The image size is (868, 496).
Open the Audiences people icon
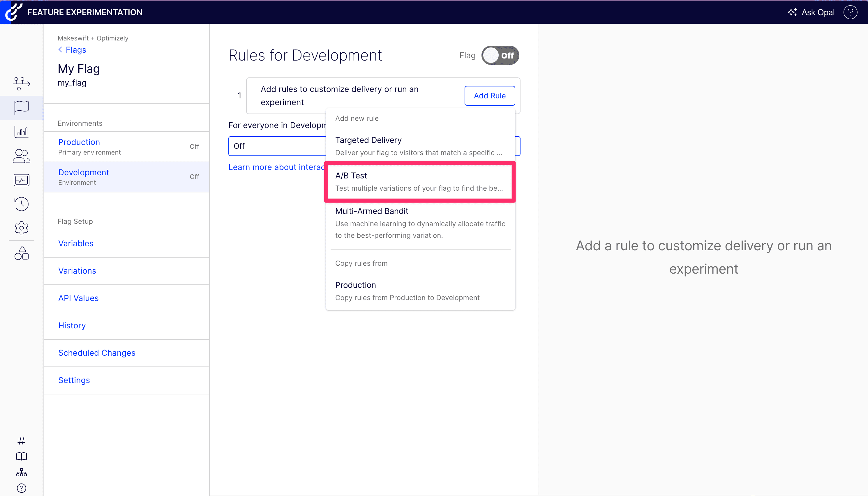pyautogui.click(x=22, y=156)
